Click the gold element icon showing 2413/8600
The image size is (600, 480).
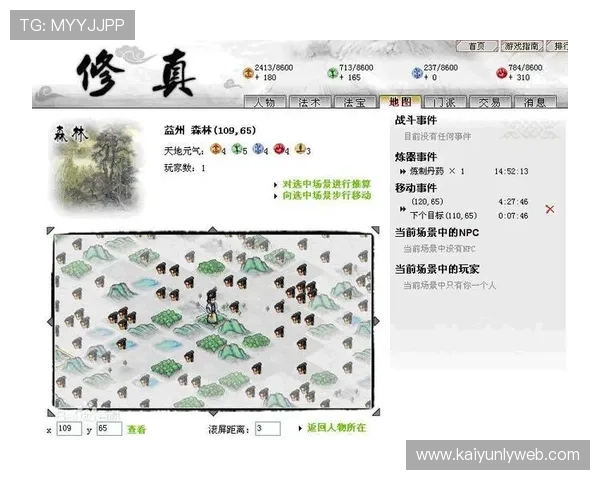point(248,72)
